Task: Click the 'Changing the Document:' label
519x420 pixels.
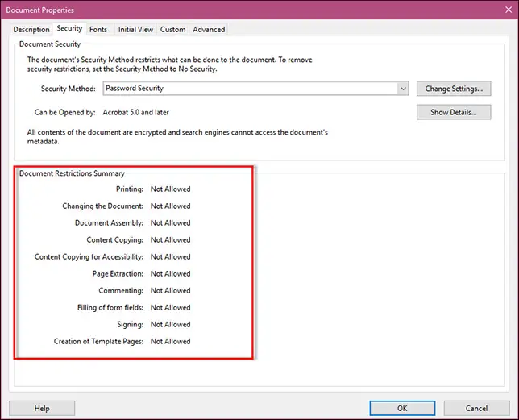Action: coord(102,206)
